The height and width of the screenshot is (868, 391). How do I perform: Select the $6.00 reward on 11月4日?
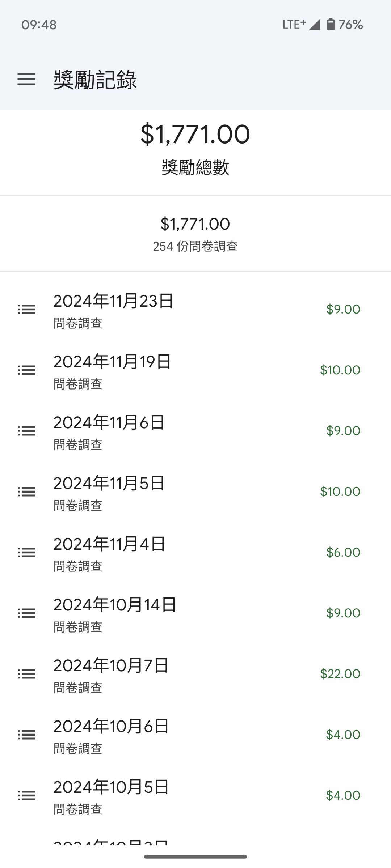pos(343,552)
